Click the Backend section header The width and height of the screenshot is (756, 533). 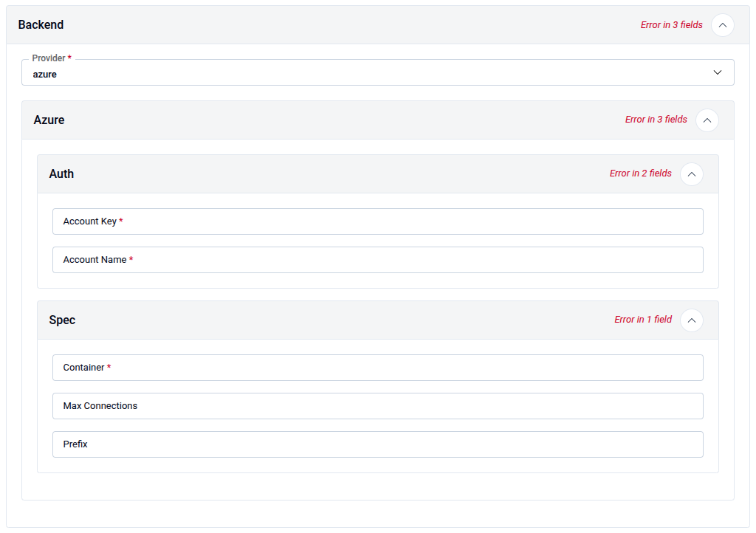(x=41, y=24)
